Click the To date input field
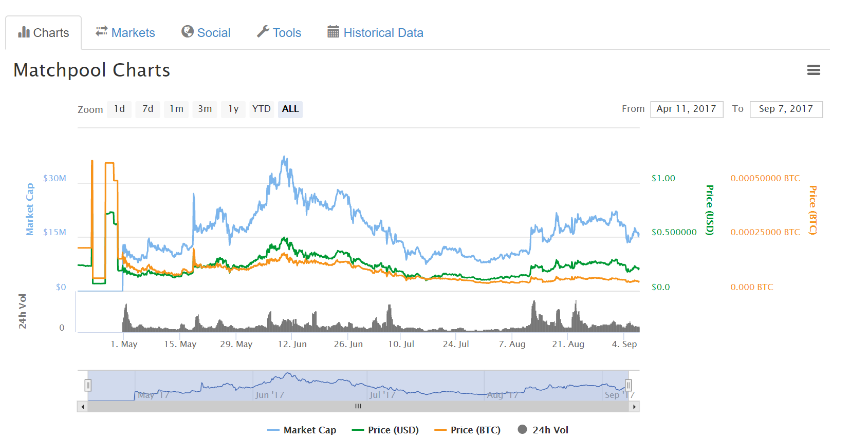Viewport: 868px width, 439px height. [x=786, y=109]
